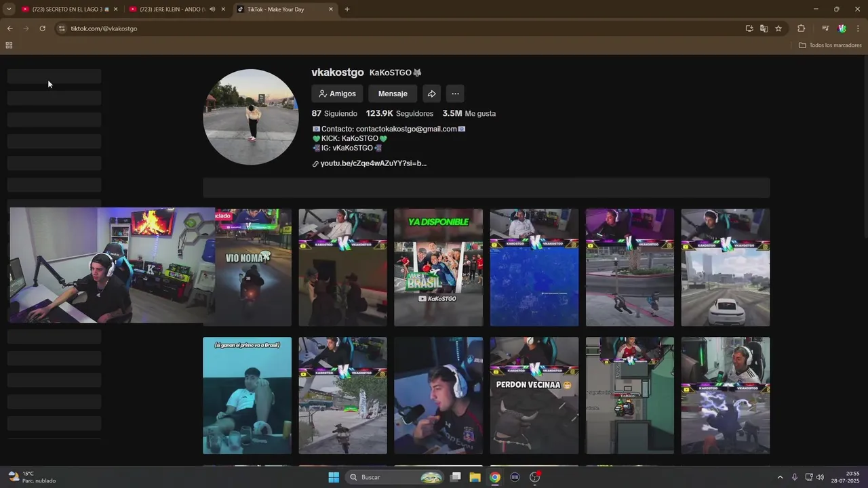Open a new browser tab
Screen dimensions: 868x488
[x=347, y=9]
